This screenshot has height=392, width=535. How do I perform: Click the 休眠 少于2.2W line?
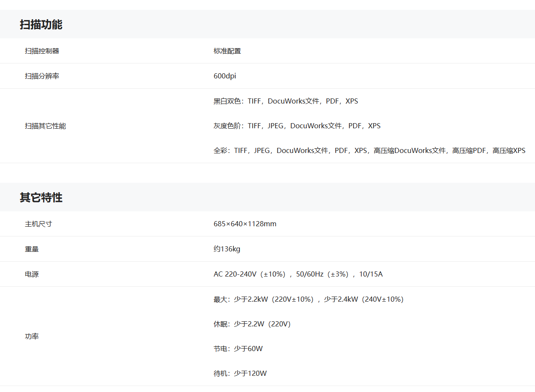click(252, 324)
